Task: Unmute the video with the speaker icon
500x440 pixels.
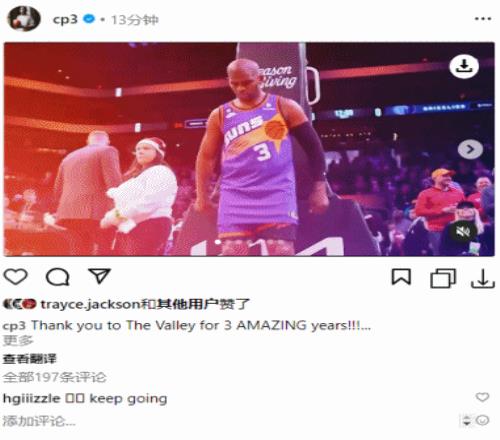Action: tap(463, 231)
